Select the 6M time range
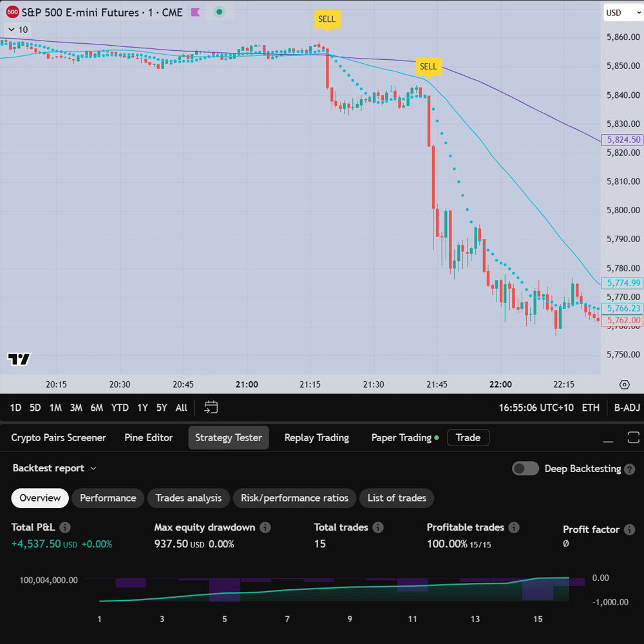Image resolution: width=644 pixels, height=644 pixels. click(97, 408)
